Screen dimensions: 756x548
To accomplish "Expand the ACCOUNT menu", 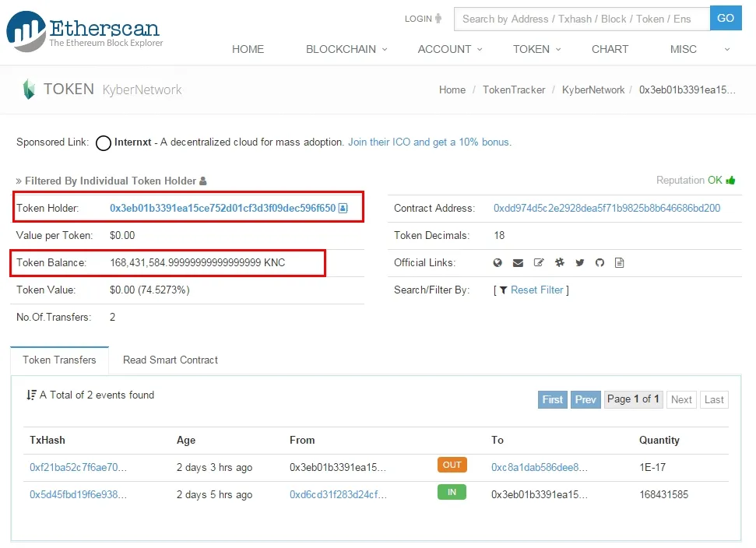I will coord(450,49).
